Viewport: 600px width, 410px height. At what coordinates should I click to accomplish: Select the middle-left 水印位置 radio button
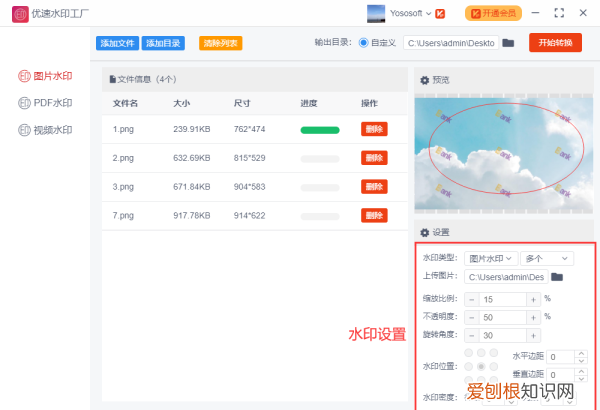(468, 366)
